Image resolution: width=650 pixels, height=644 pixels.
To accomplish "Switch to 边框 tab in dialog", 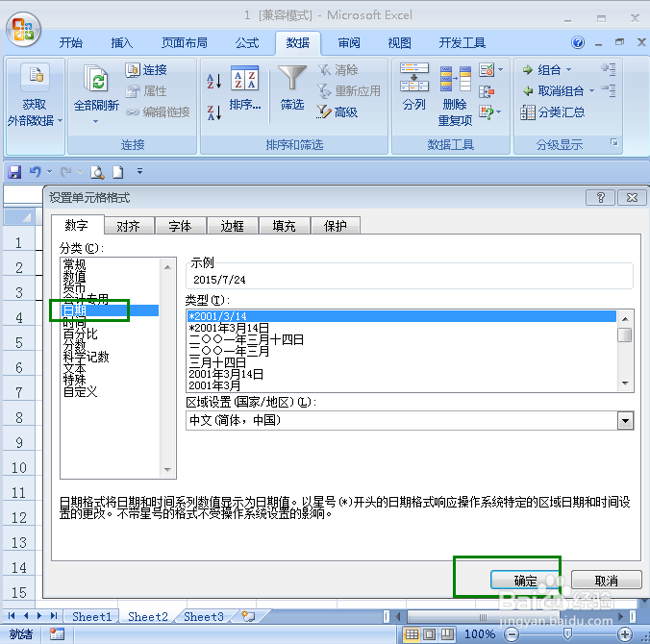I will click(x=232, y=226).
